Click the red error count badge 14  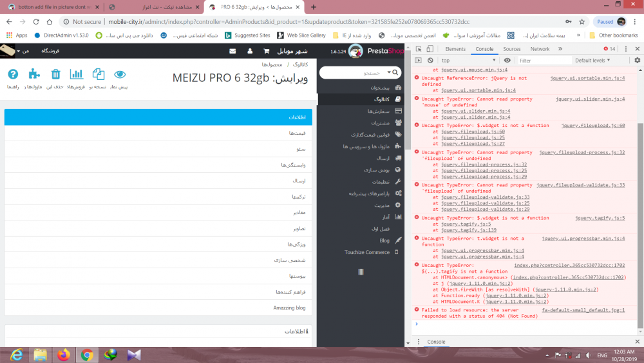[609, 49]
